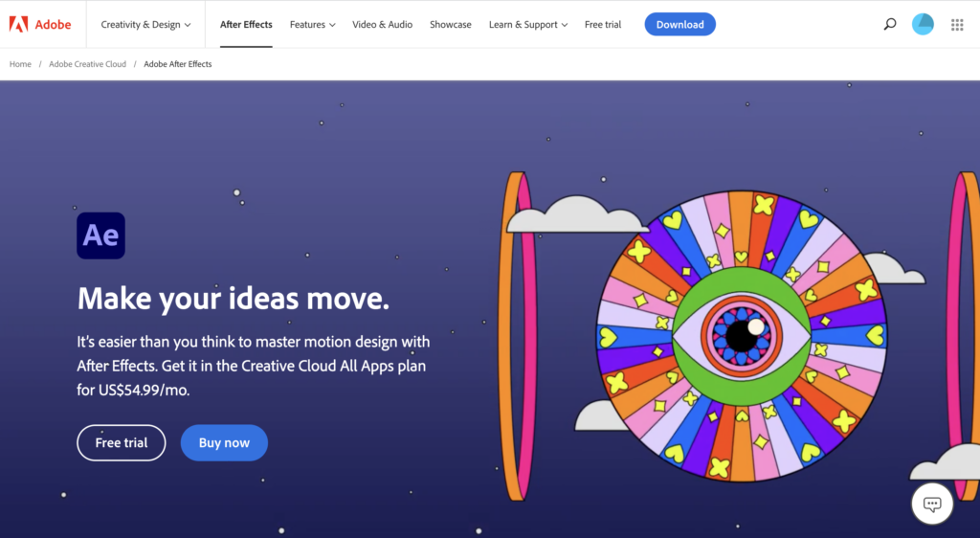Expand the Features menu

313,24
